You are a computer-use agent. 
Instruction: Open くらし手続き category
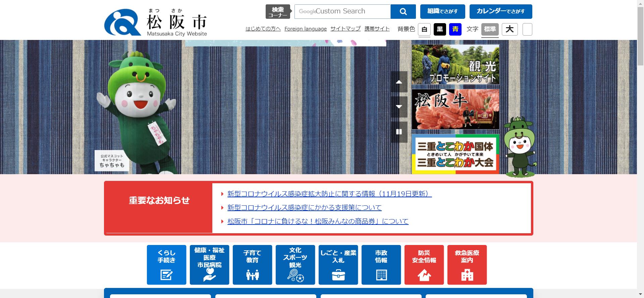coord(166,265)
